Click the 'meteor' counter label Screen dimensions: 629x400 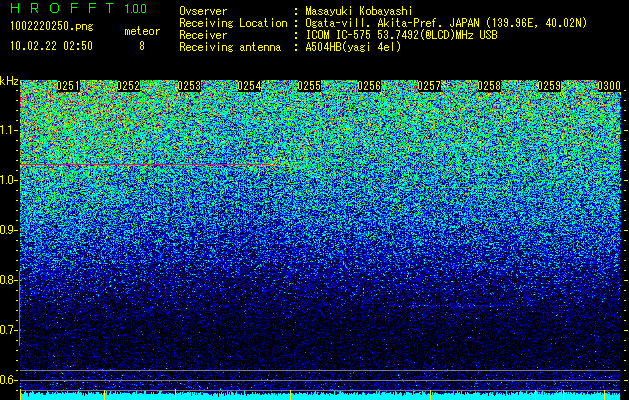[142, 31]
